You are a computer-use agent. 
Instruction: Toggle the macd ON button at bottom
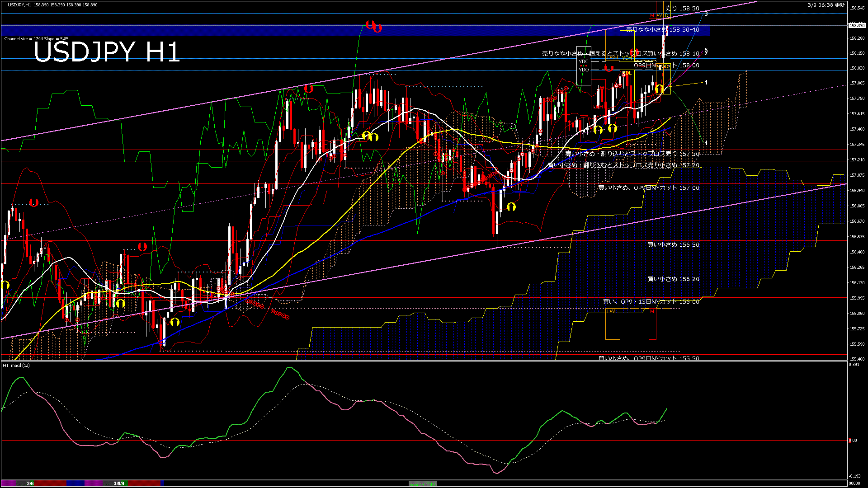pos(423,484)
